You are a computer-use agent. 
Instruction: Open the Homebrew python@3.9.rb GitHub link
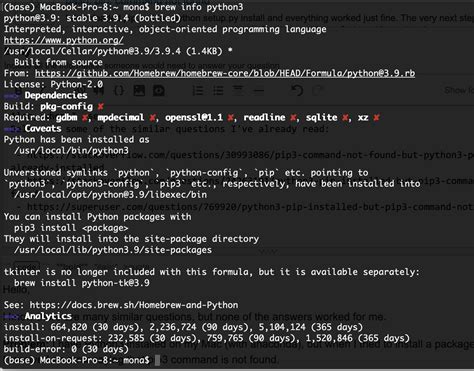point(225,73)
